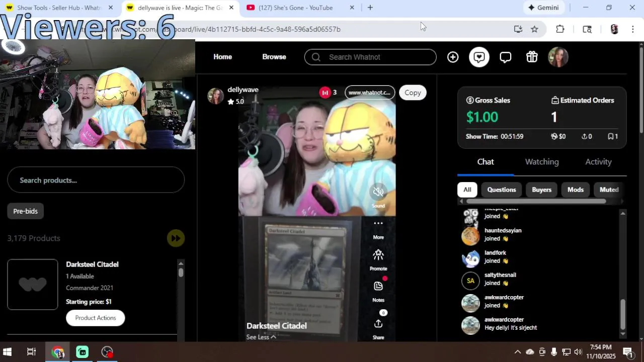The height and width of the screenshot is (362, 644).
Task: Click the Gemini button in Chrome
Action: [x=543, y=8]
